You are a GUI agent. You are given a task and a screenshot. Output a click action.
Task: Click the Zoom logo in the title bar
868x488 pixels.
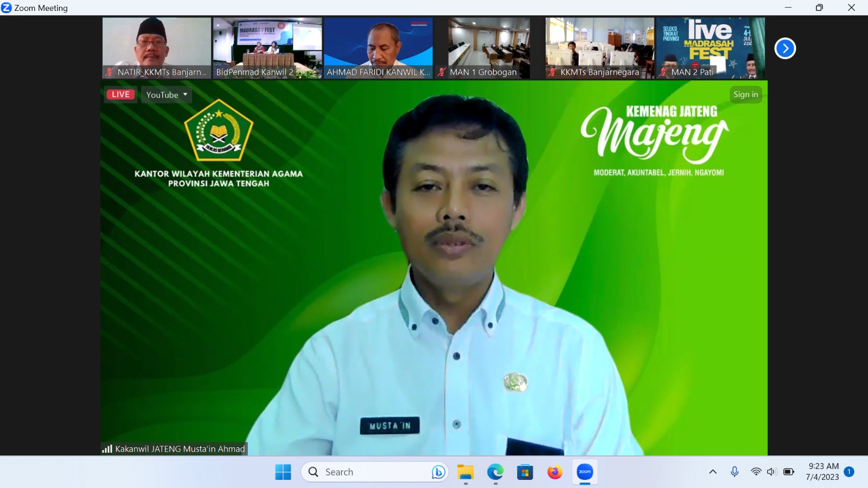7,8
